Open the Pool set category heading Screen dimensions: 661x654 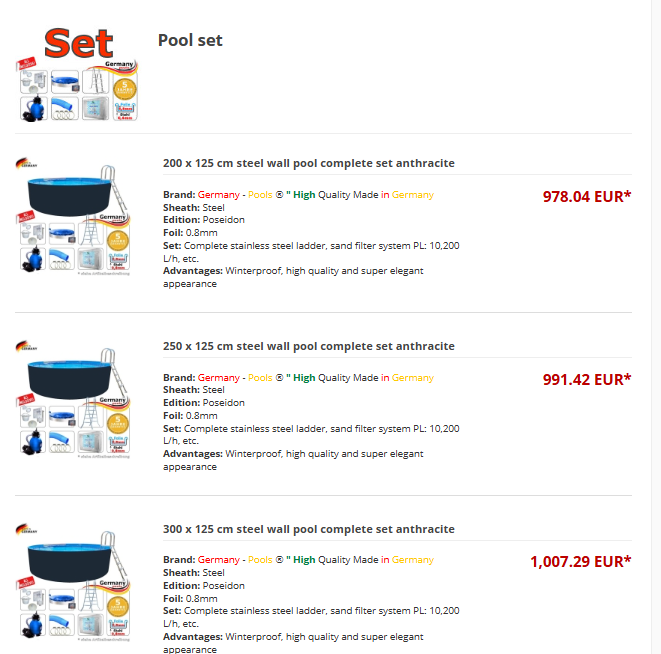click(190, 40)
